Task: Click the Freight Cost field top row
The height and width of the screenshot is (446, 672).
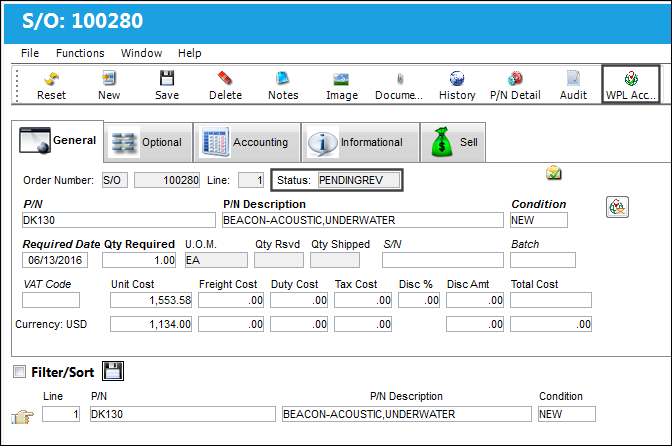Action: [231, 300]
